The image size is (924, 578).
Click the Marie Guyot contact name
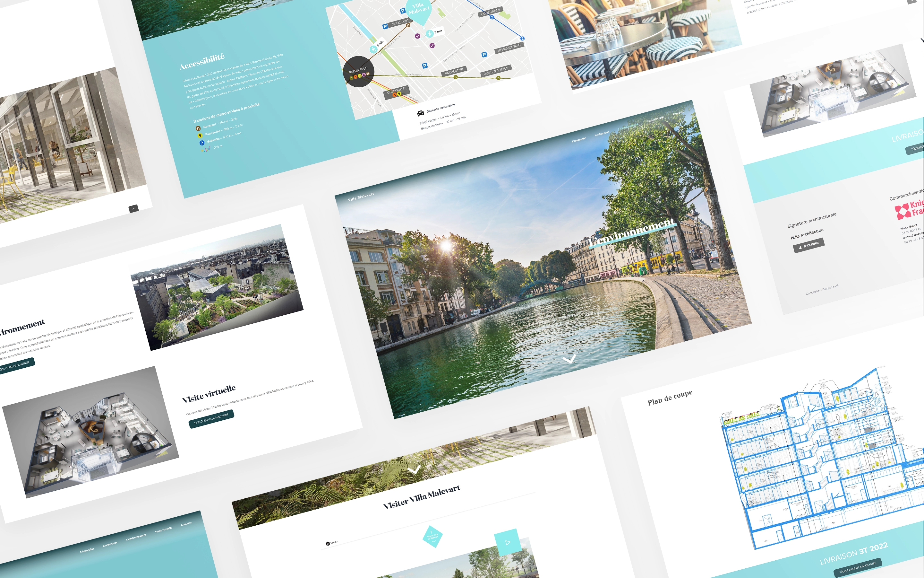909,227
